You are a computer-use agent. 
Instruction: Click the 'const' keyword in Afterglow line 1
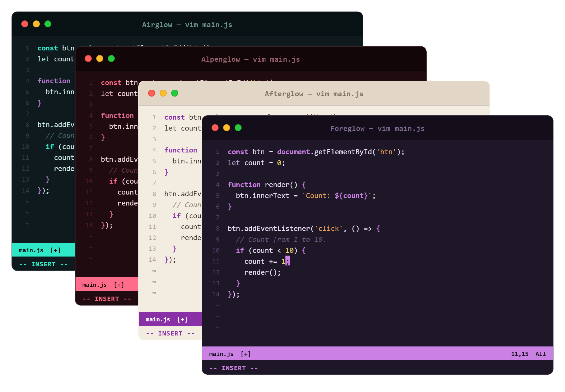point(174,117)
